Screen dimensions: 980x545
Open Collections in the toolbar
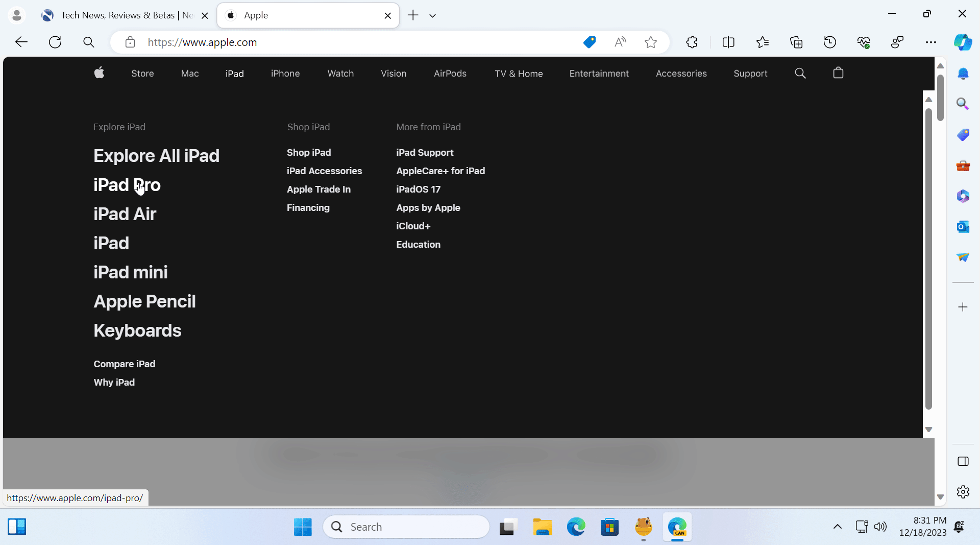pyautogui.click(x=796, y=42)
